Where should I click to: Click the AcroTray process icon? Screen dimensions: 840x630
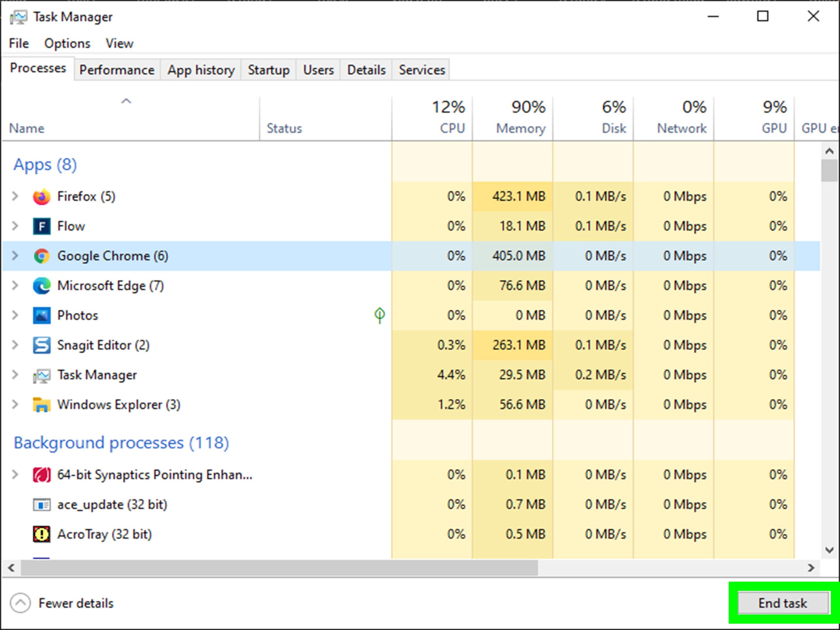click(x=41, y=534)
